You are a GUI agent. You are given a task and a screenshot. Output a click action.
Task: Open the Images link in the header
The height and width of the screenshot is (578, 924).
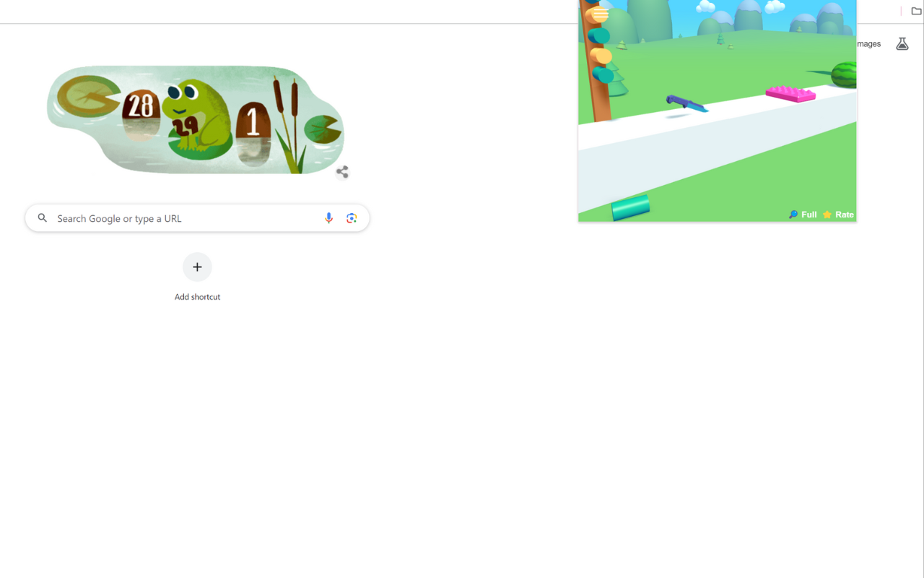[868, 44]
